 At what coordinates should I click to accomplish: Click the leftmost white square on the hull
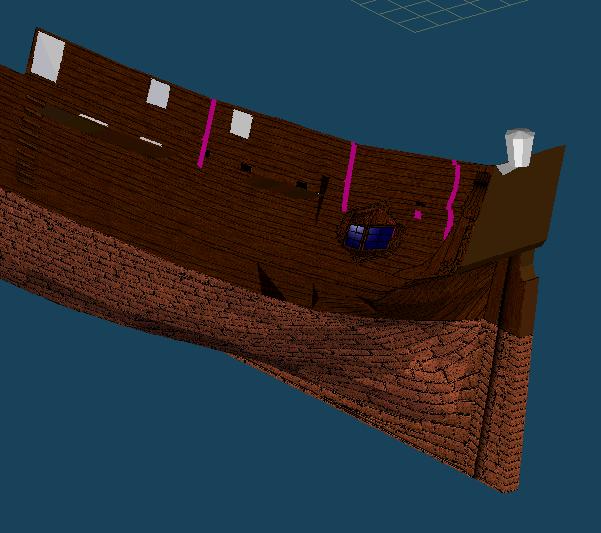pyautogui.click(x=47, y=56)
